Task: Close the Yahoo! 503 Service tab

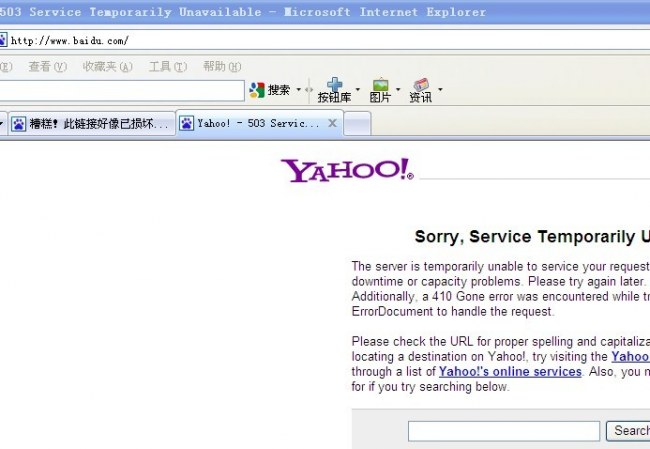Action: [x=332, y=123]
